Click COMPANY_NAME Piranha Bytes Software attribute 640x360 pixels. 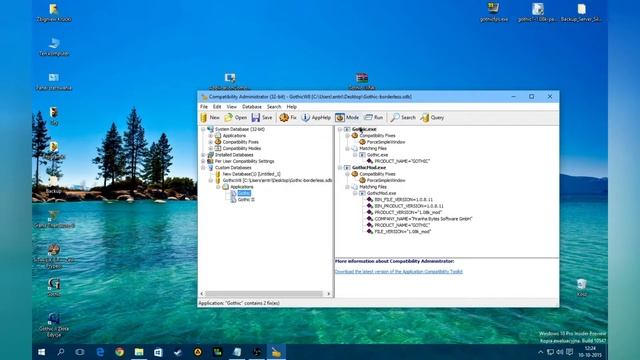[x=423, y=219]
